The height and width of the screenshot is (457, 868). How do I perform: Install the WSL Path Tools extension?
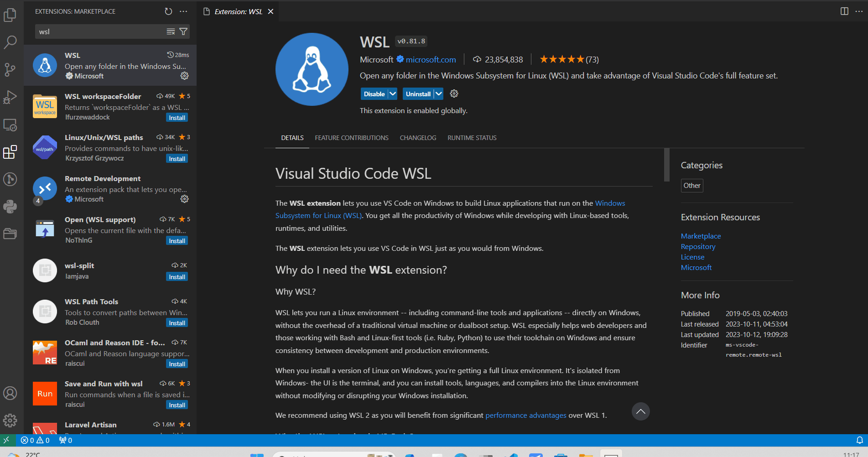tap(177, 322)
